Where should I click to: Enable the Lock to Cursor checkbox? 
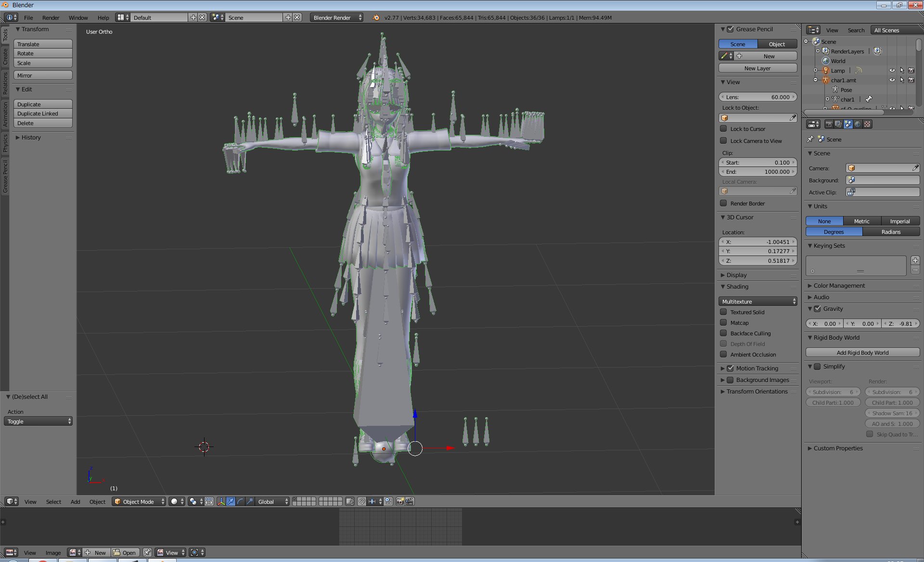coord(723,128)
